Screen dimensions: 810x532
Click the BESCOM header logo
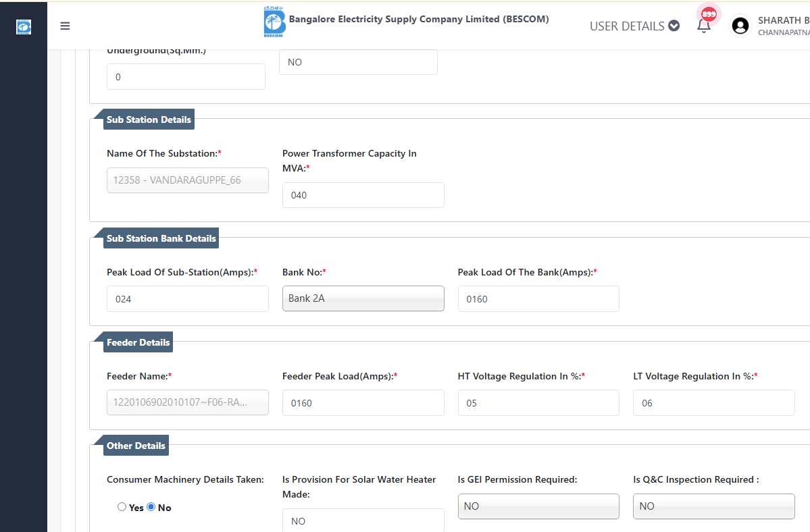coord(274,22)
